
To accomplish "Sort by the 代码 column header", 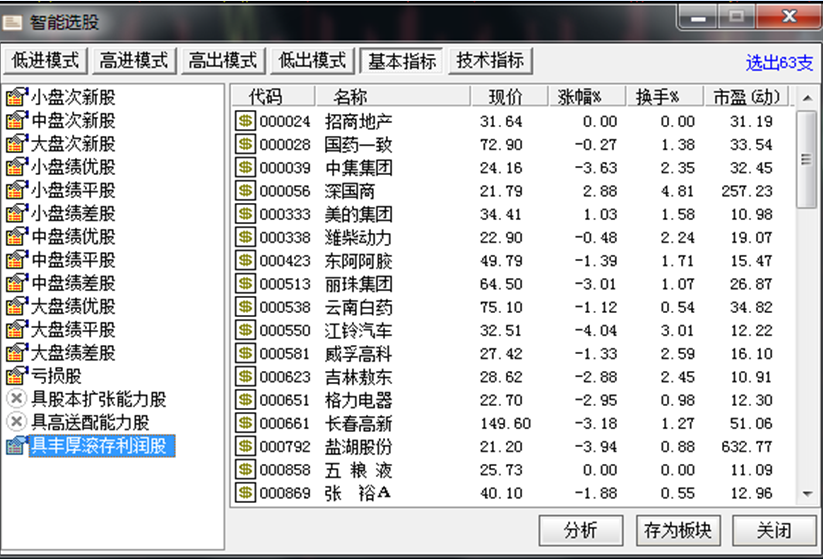I will [273, 97].
